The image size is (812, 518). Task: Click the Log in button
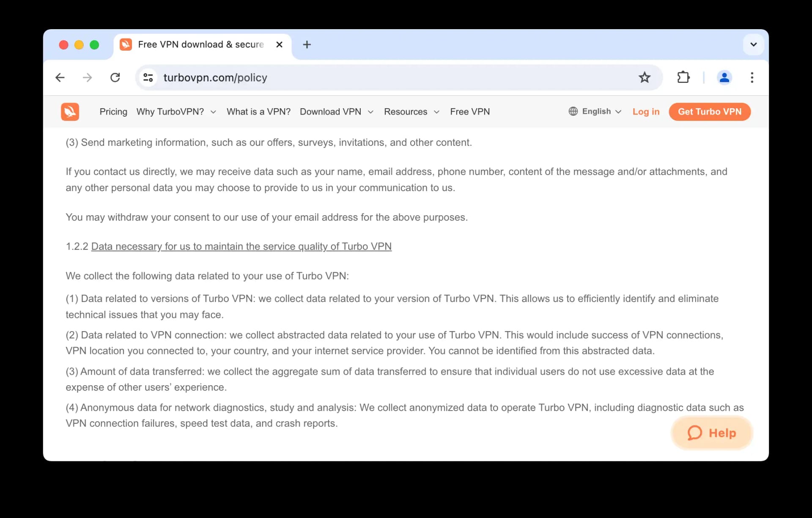click(x=646, y=112)
